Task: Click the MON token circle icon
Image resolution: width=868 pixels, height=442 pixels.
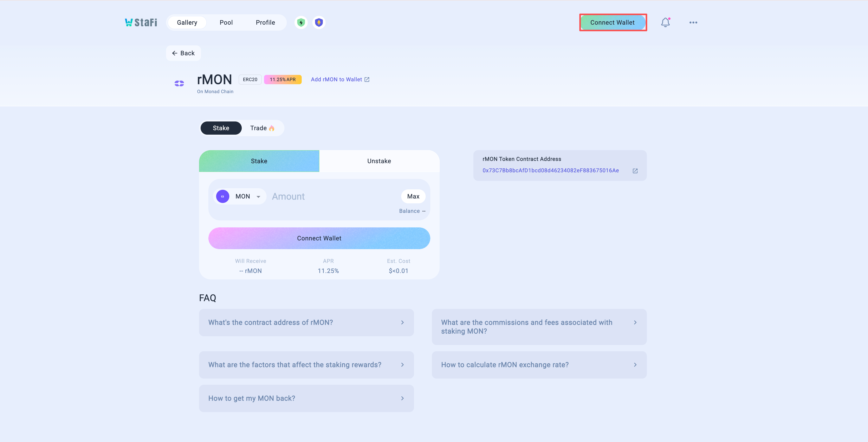Action: 222,196
